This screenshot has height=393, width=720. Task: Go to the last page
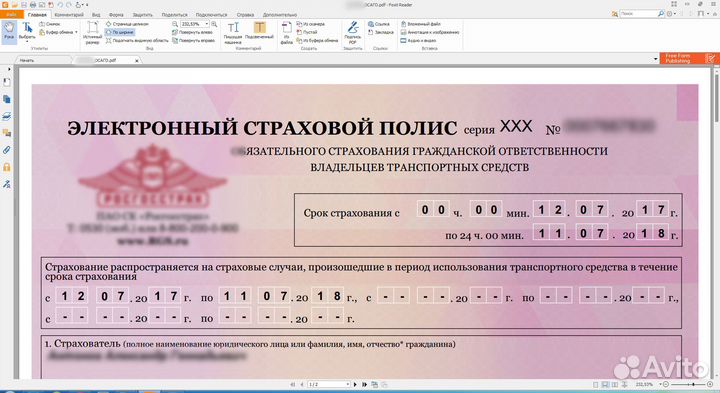[365, 384]
